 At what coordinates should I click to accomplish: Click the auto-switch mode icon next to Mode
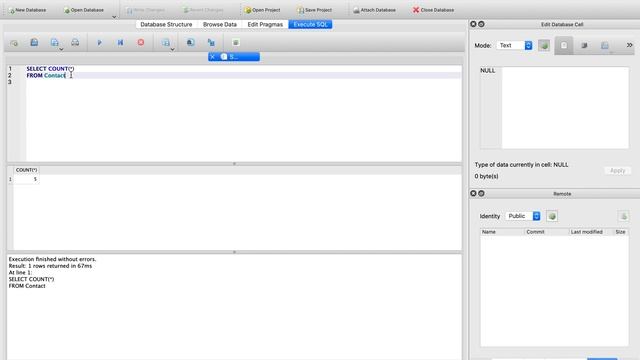click(x=544, y=45)
